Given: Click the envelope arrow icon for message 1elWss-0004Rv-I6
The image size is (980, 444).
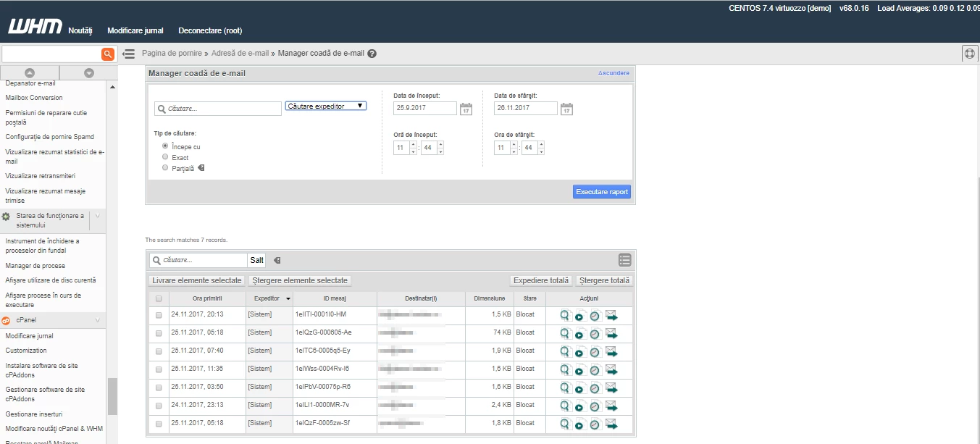Looking at the screenshot, I should [x=611, y=369].
